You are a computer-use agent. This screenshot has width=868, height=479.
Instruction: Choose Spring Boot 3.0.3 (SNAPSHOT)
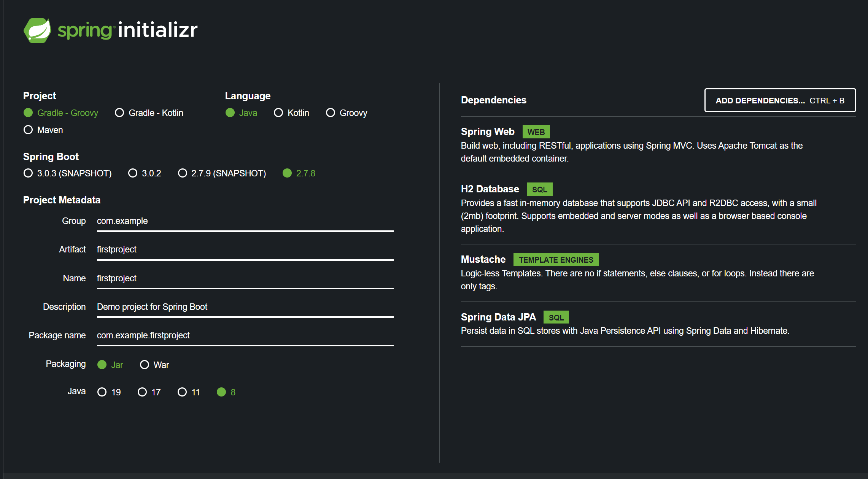coord(28,173)
